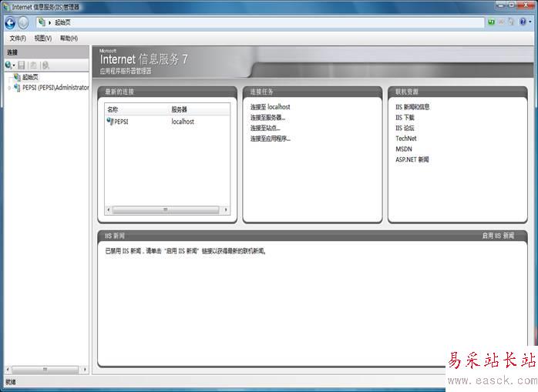Screen dimensions: 538x392
Task: Click the up-folder icon in 连接 toolbar
Action: (33, 65)
